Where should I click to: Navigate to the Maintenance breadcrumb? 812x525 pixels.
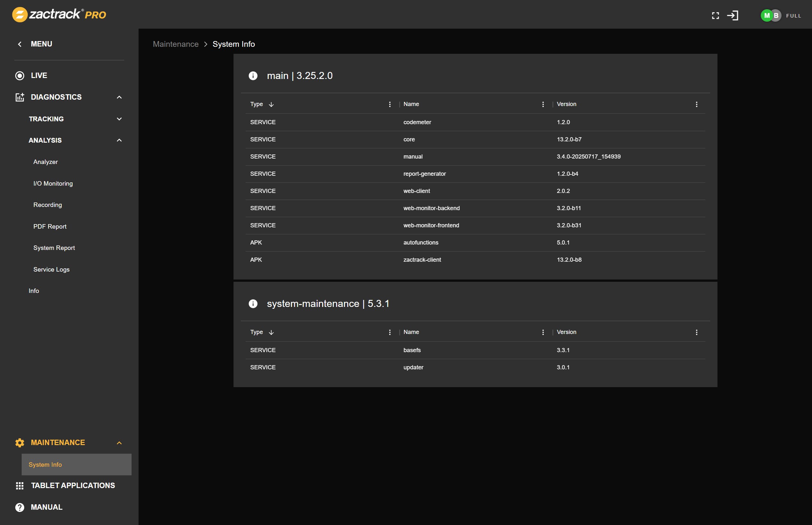coord(176,44)
